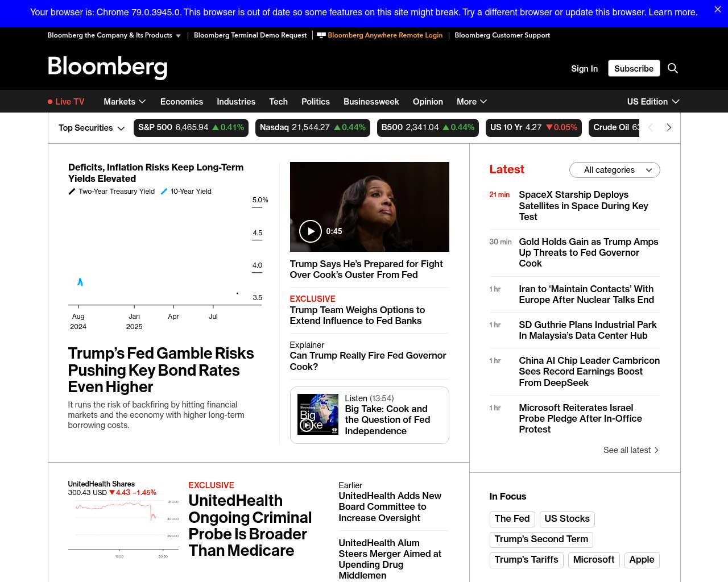The height and width of the screenshot is (582, 728).
Task: Open the Opinion section
Action: pyautogui.click(x=428, y=102)
